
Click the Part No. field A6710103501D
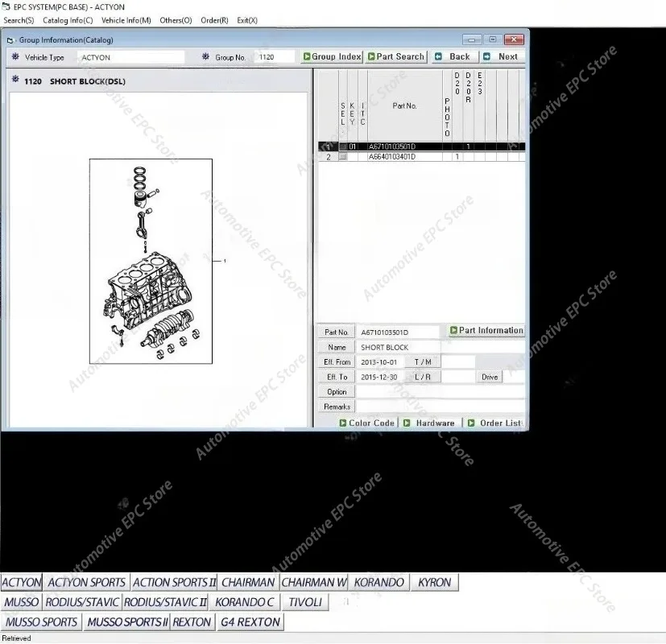[x=398, y=332]
